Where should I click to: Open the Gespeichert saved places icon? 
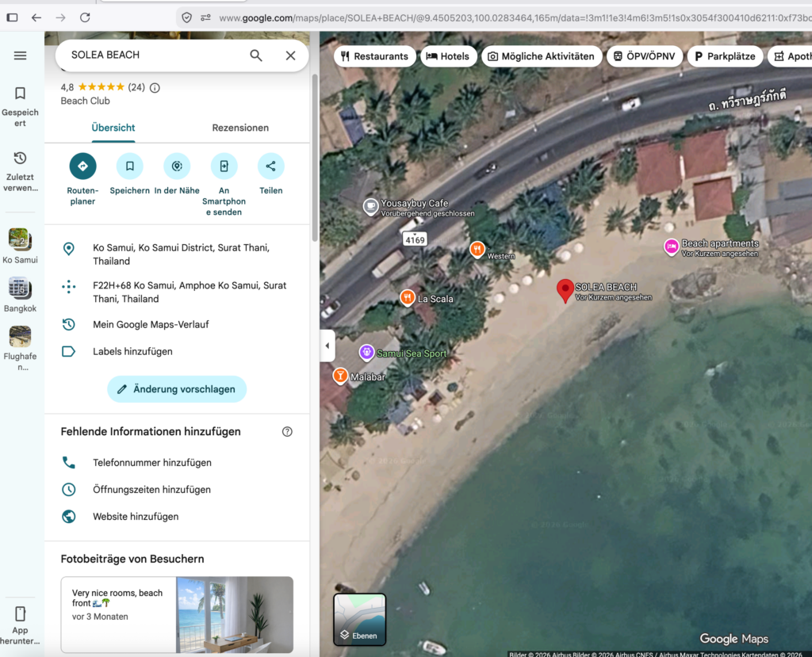20,94
